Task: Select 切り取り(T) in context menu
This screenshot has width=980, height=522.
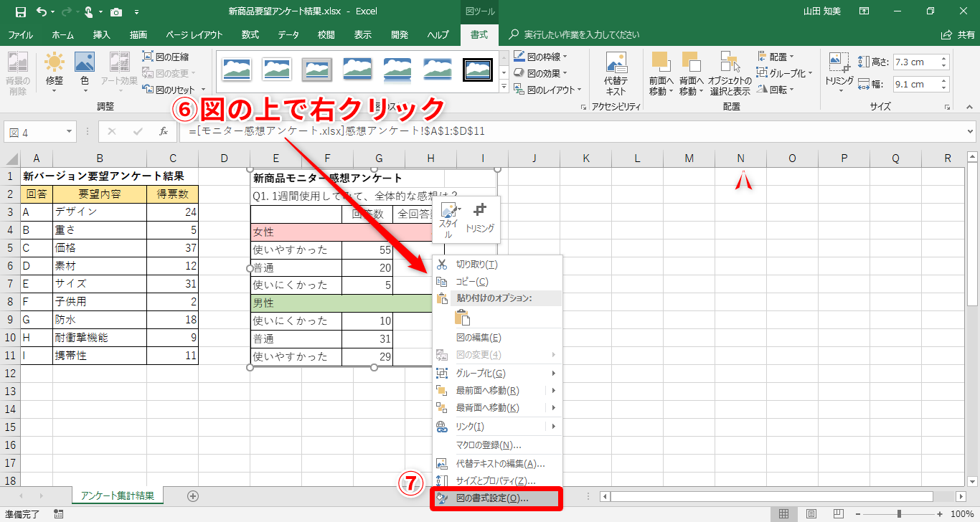Action: (498, 265)
